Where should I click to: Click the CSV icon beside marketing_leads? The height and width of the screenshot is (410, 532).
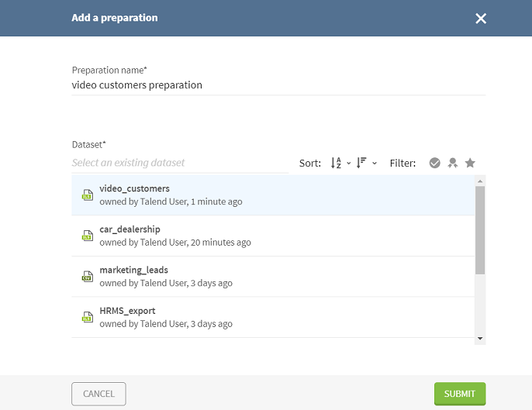coord(88,277)
